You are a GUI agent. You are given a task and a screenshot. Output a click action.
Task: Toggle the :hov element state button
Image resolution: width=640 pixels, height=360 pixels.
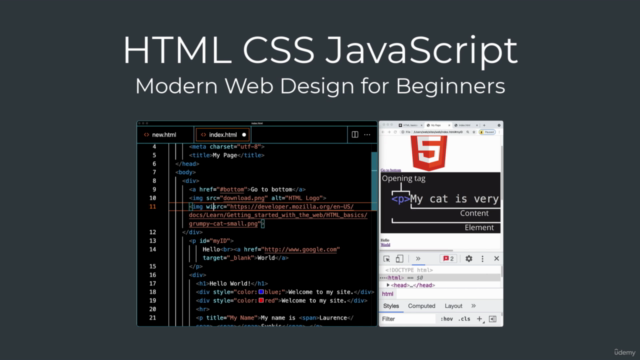tap(447, 319)
